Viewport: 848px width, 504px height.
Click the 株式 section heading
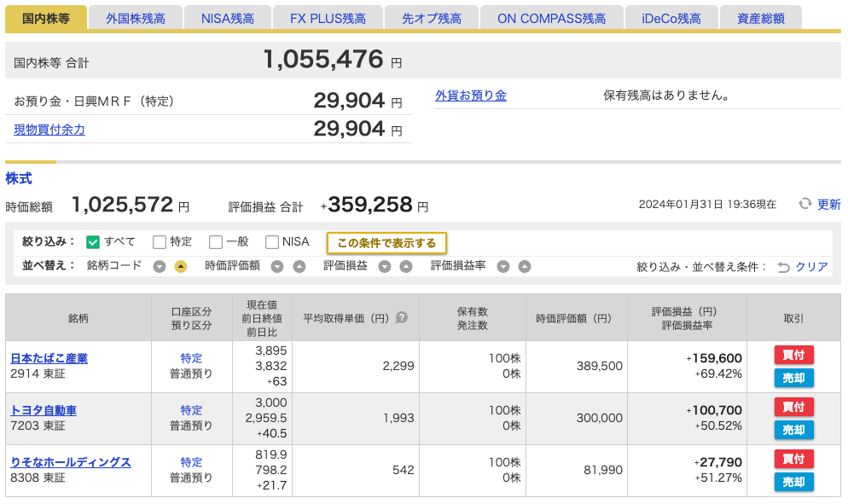click(x=19, y=178)
